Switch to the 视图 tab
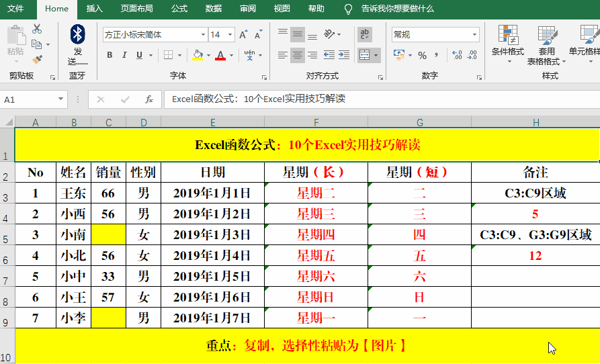 point(282,9)
